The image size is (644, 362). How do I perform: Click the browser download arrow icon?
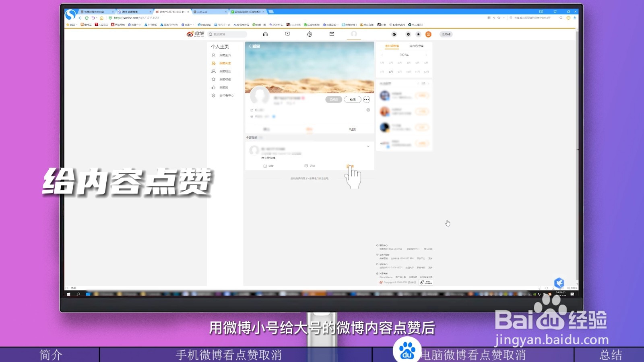tap(575, 18)
